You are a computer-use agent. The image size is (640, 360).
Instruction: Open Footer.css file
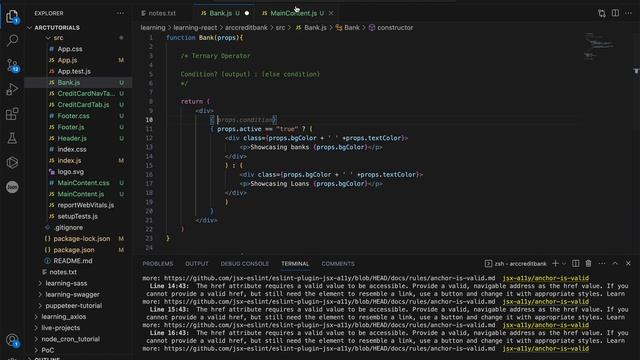pos(73,116)
